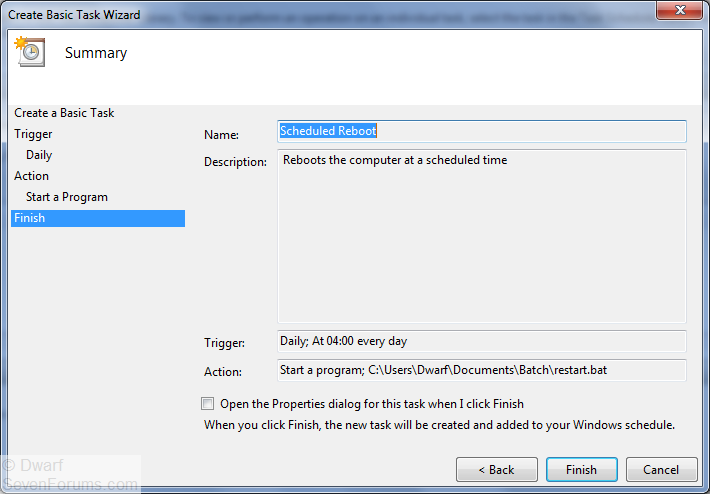Click the Summary heading text

(x=96, y=53)
